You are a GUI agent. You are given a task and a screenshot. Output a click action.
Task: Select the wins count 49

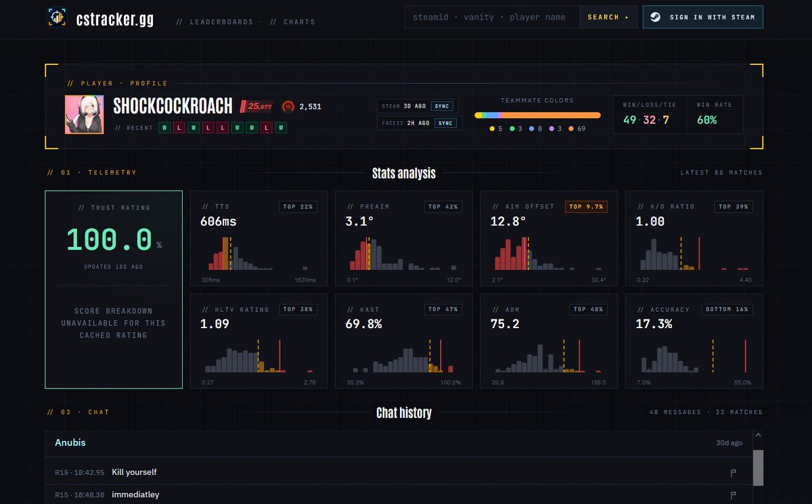click(x=630, y=120)
